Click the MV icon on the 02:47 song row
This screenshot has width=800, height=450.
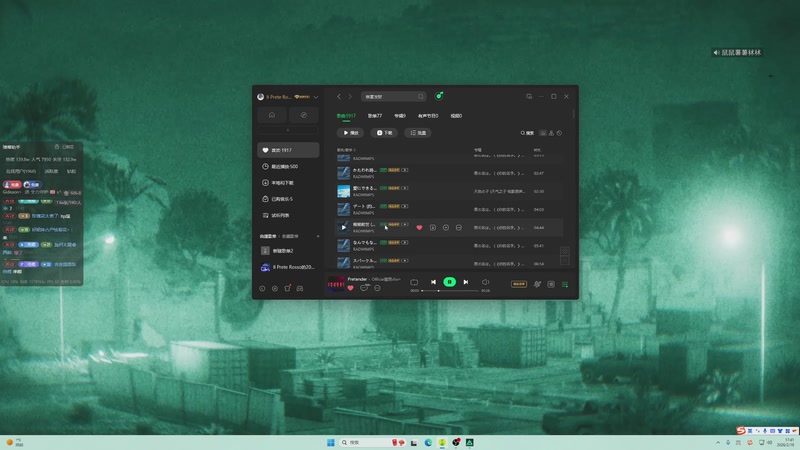[x=405, y=170]
